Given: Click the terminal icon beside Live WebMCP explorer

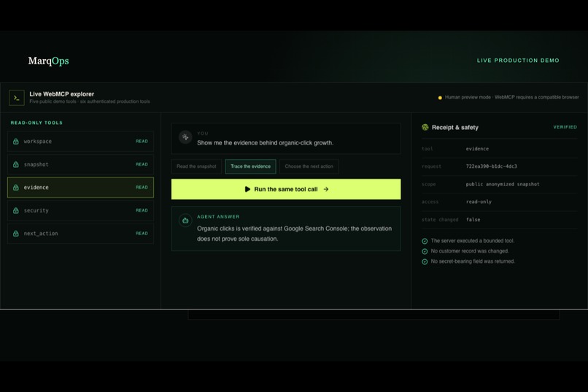Looking at the screenshot, I should tap(17, 98).
